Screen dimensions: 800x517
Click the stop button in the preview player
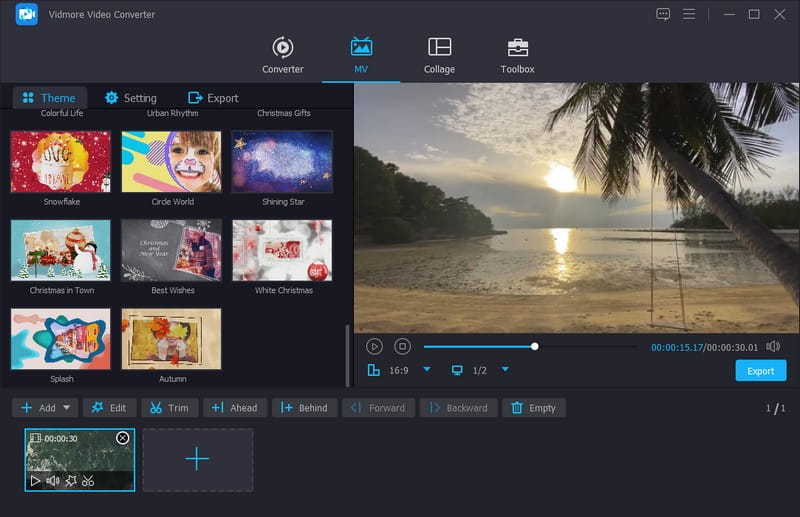(402, 346)
